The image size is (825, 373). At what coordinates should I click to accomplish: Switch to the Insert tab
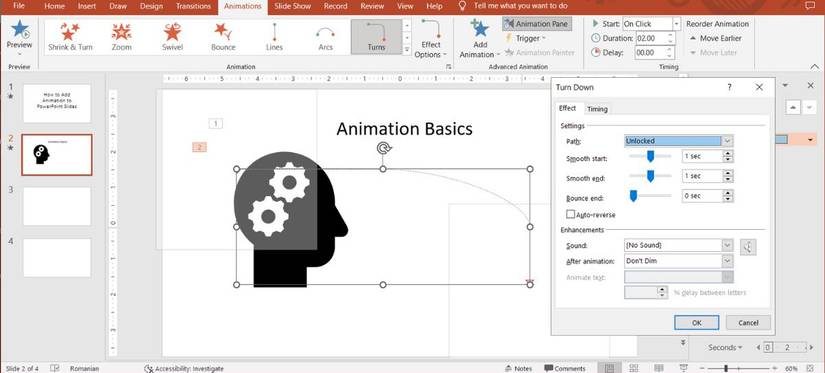[x=87, y=6]
